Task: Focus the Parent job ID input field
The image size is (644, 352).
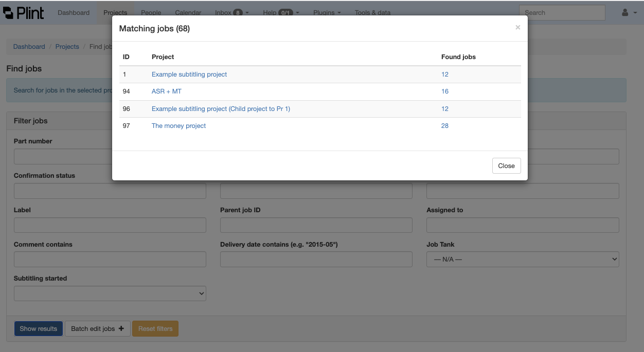Action: pyautogui.click(x=316, y=225)
